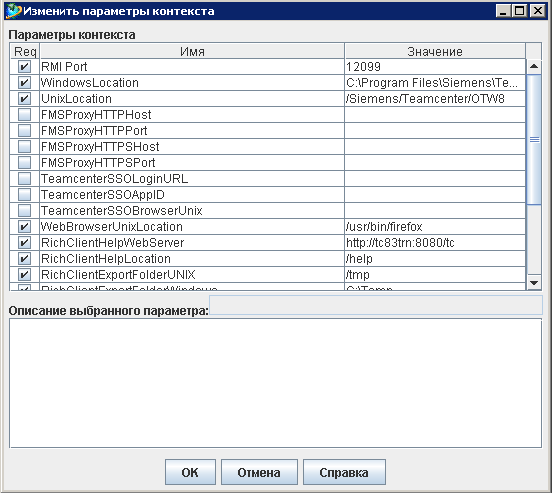Tick the TeamcenterSSOBrowserUnix checkbox

point(24,210)
